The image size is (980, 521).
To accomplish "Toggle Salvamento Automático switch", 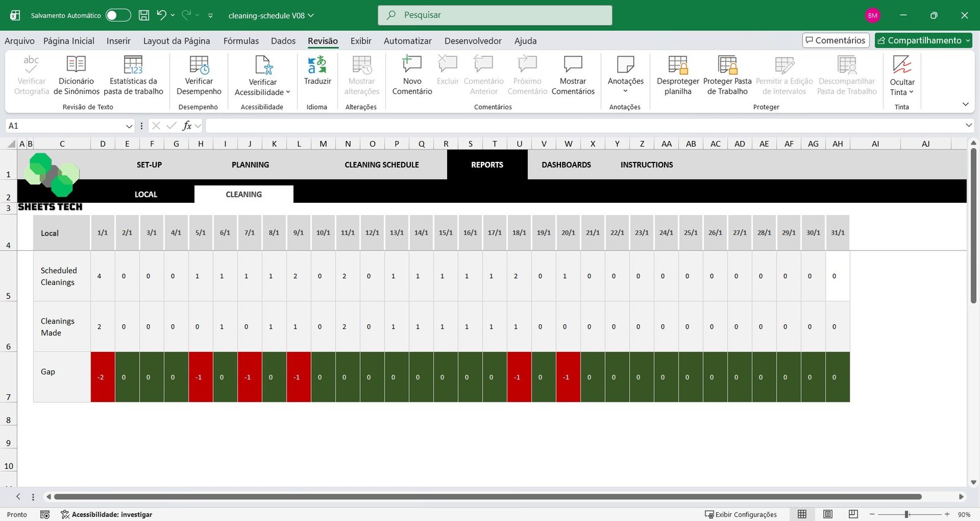I will point(118,15).
